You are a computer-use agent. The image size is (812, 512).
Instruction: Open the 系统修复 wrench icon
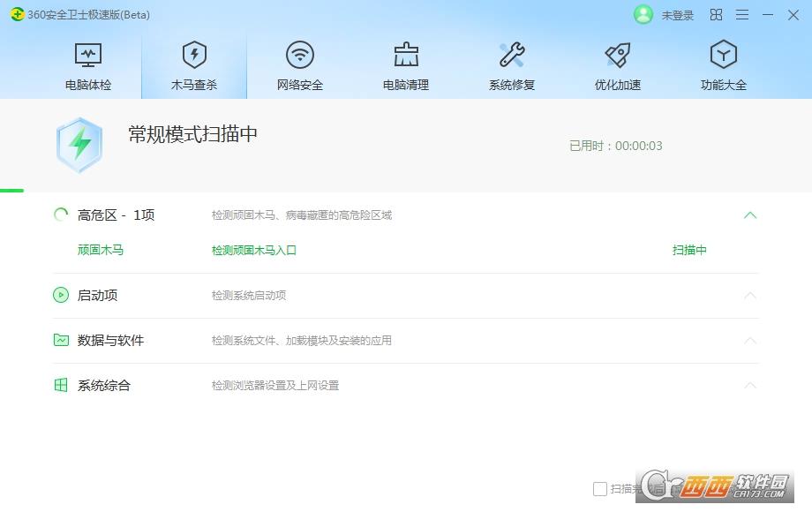tap(512, 55)
